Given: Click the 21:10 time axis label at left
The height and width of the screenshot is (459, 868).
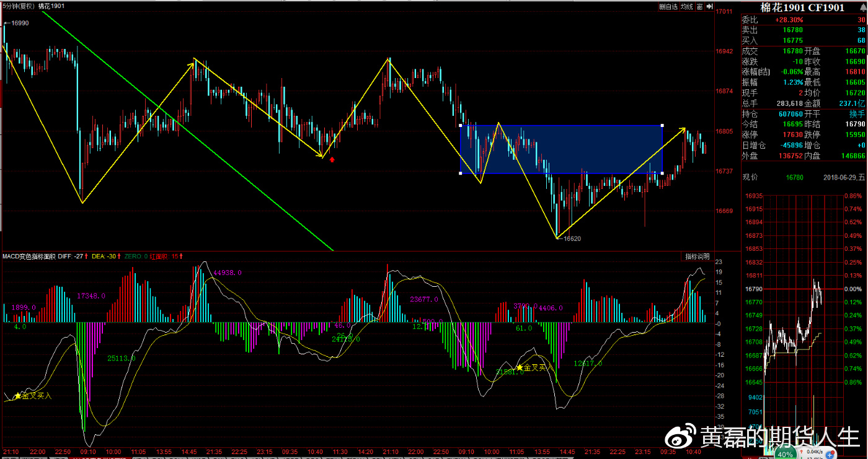Looking at the screenshot, I should coord(11,452).
